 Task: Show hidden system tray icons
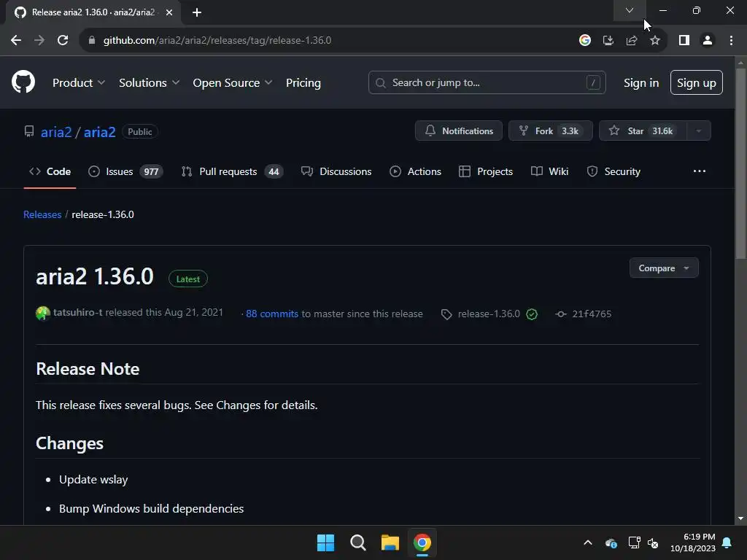tap(588, 542)
